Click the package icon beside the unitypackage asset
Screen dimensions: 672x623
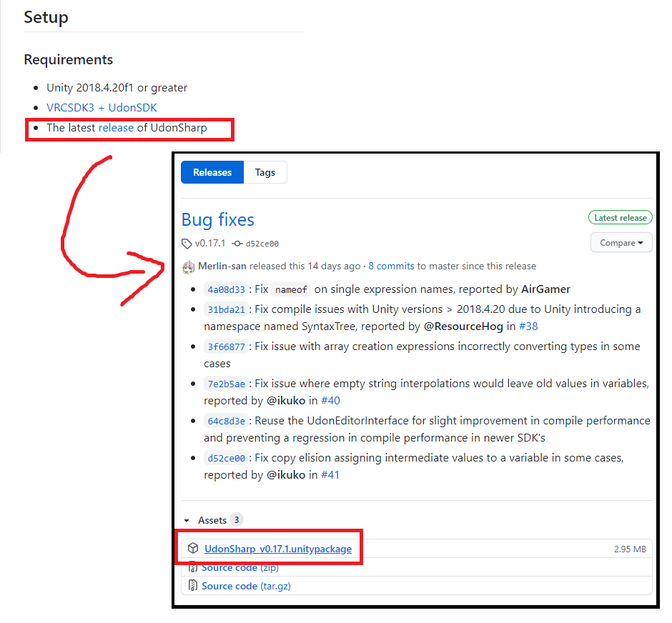[193, 549]
